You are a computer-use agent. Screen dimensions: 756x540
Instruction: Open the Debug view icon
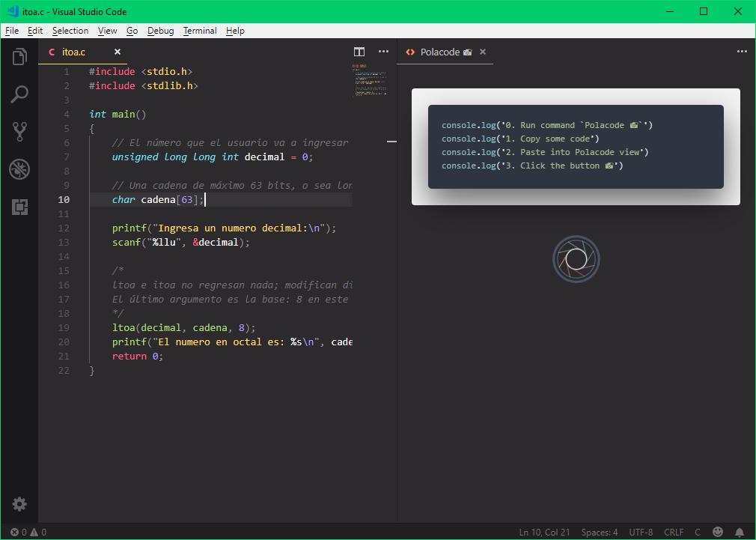pyautogui.click(x=19, y=169)
